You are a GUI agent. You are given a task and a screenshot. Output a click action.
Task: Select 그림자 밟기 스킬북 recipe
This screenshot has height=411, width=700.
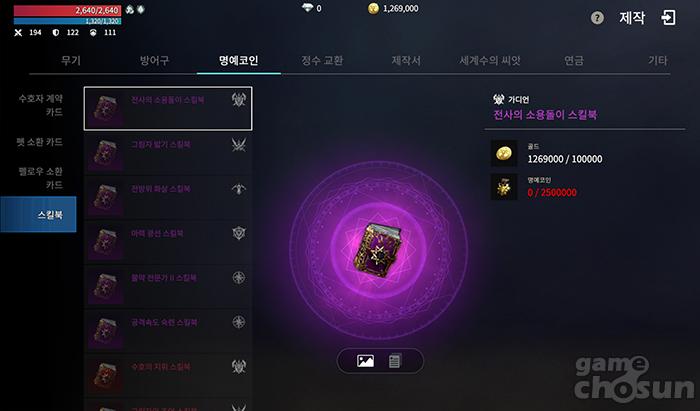168,154
